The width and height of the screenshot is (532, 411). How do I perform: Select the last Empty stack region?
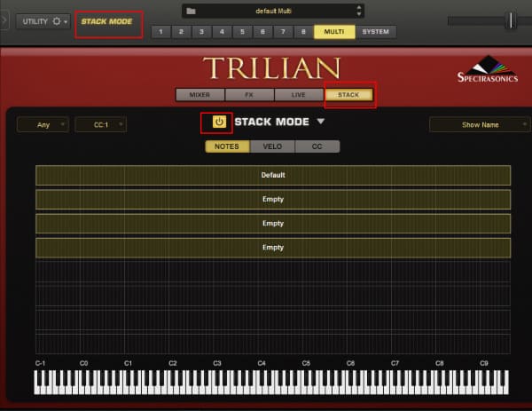tap(273, 248)
